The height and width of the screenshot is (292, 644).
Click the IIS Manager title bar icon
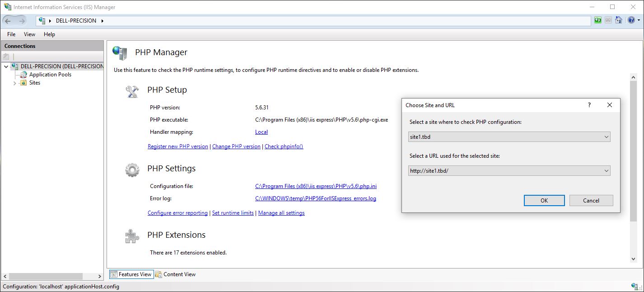(8, 7)
